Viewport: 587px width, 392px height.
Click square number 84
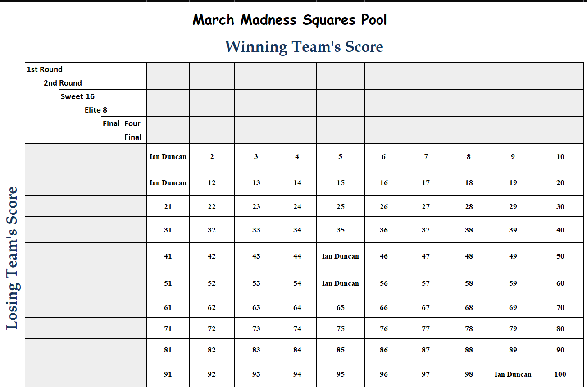coord(297,350)
